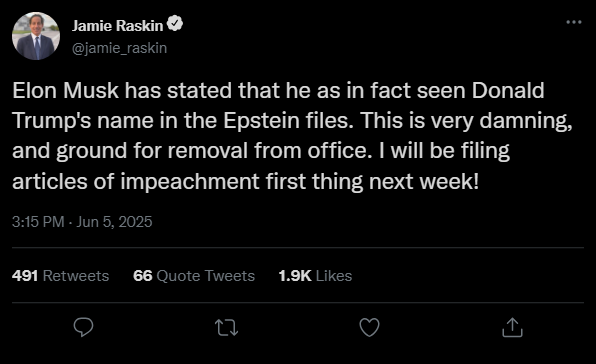
Task: Click the 3:15 PM timestamp
Action: pos(38,222)
